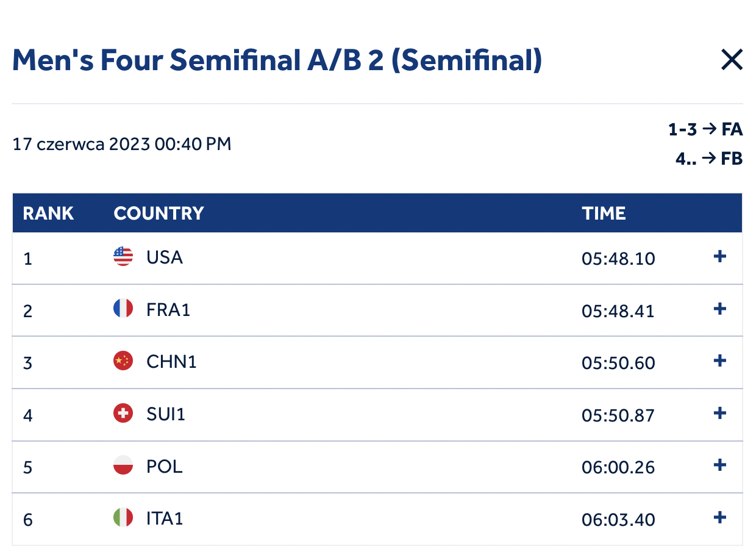Expand FRA1 row plus icon

click(720, 309)
